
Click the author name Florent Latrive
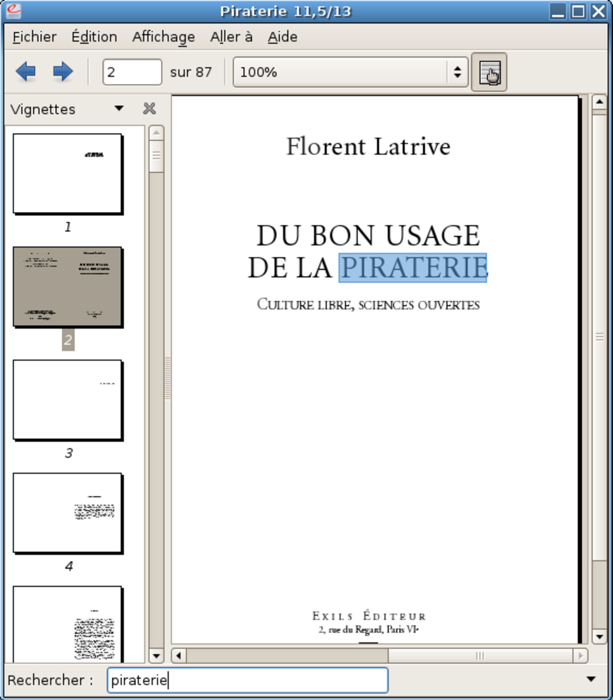tap(368, 147)
